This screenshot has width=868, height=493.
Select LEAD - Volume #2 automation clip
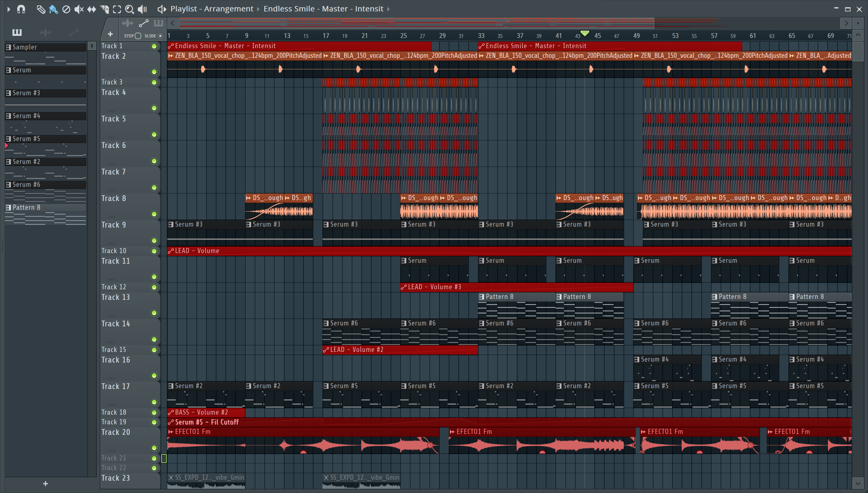click(x=400, y=350)
